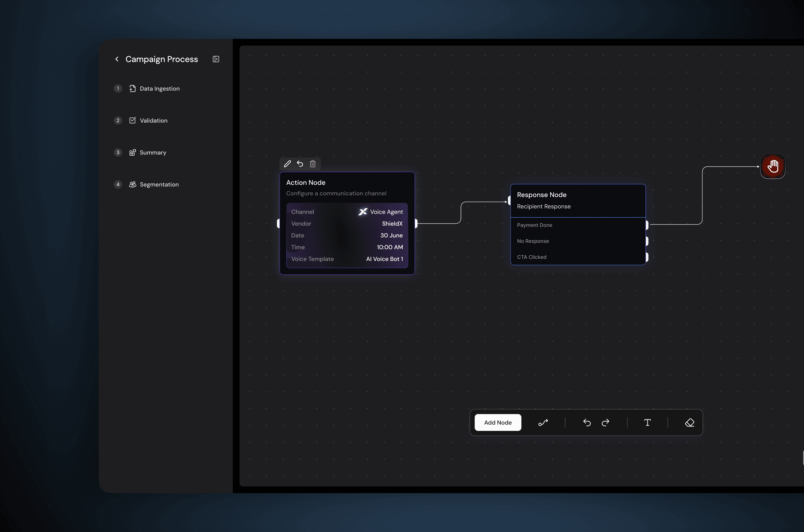This screenshot has width=804, height=532.
Task: Click the Add Node button
Action: coord(498,422)
